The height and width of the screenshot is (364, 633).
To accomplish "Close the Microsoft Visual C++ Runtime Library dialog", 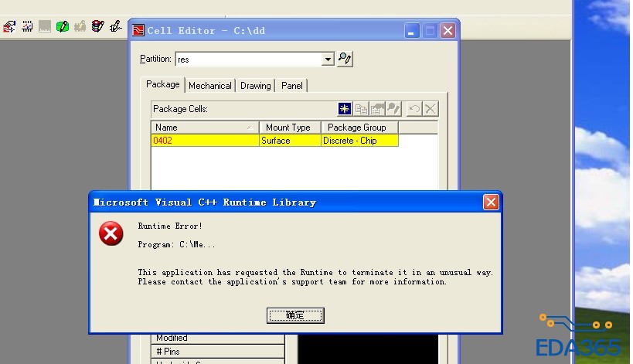I will tap(491, 202).
